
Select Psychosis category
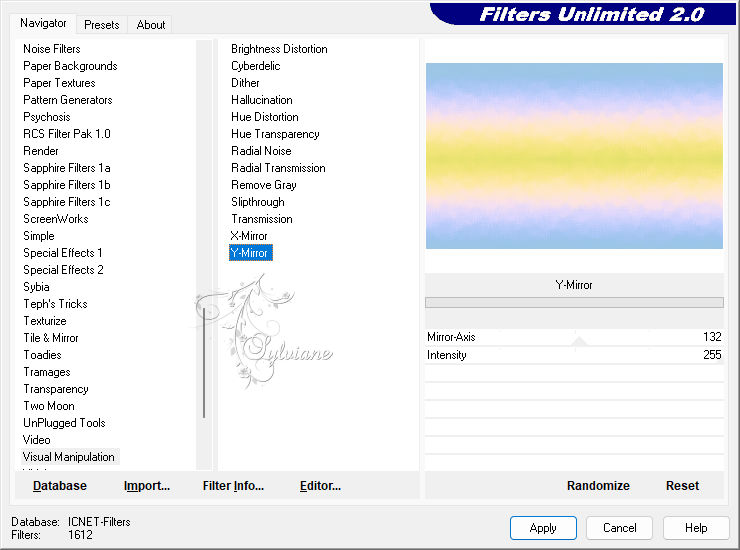pos(47,117)
